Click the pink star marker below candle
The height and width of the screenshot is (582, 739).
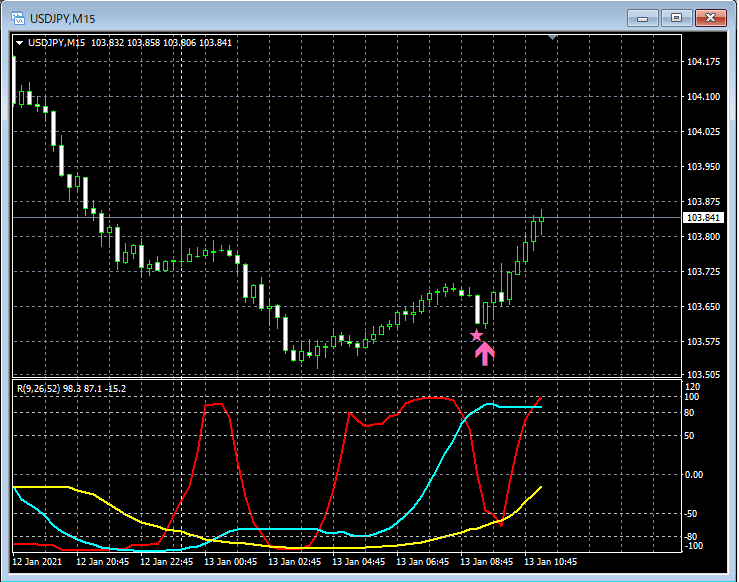click(x=476, y=336)
